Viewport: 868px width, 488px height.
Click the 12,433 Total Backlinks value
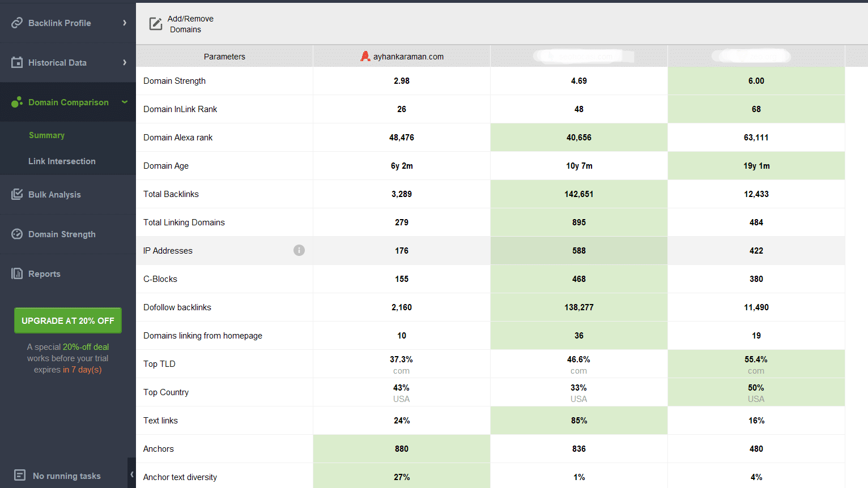[756, 194]
